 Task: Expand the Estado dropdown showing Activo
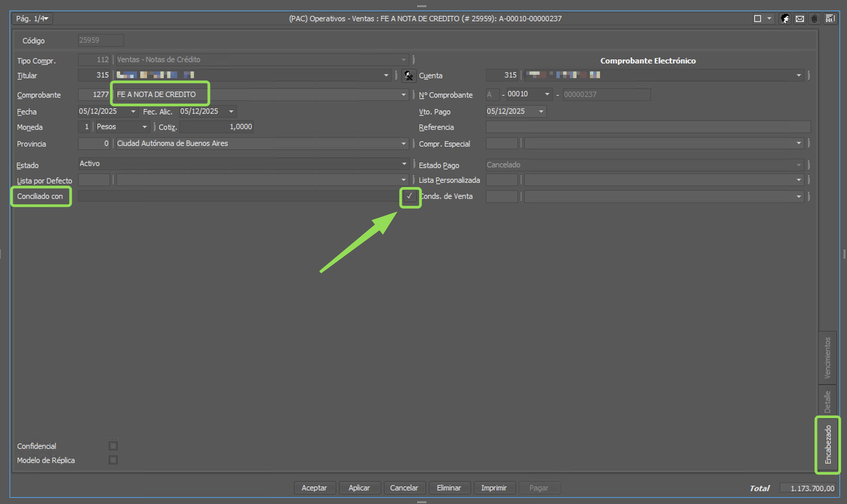404,164
